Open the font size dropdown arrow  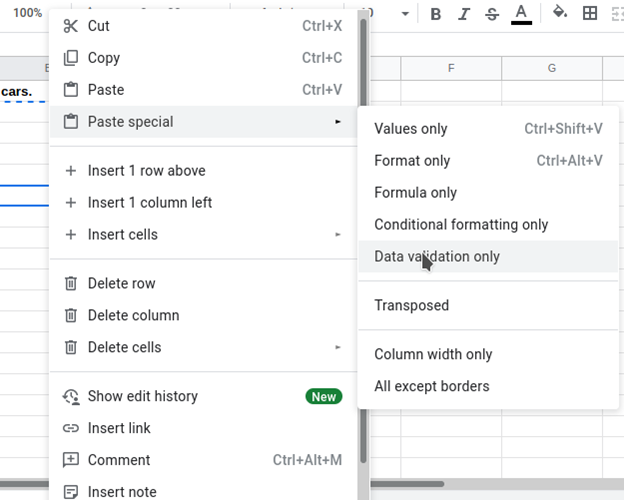[405, 14]
